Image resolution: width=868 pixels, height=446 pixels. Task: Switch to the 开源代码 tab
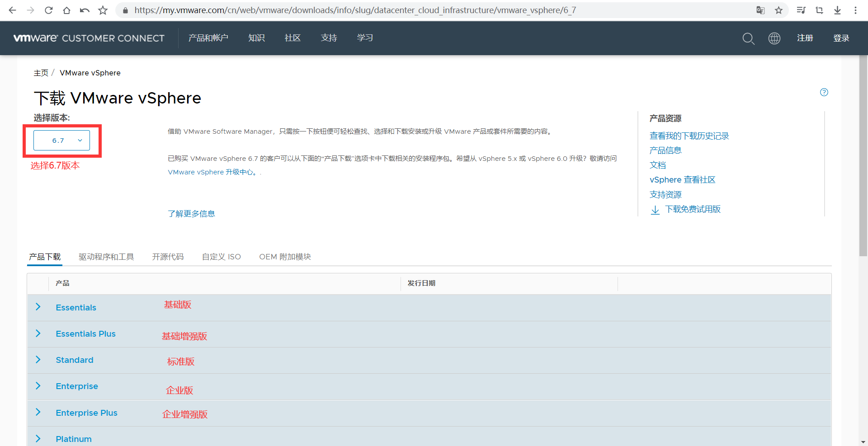(x=168, y=257)
